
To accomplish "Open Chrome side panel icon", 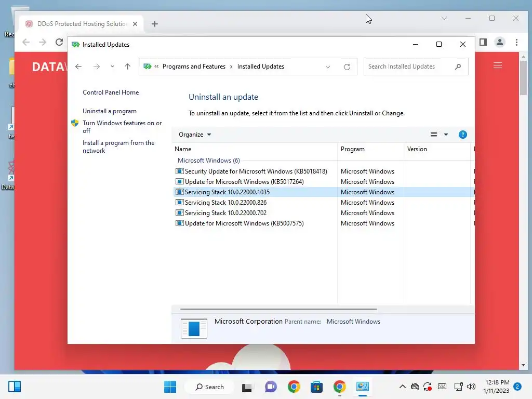I will click(483, 42).
